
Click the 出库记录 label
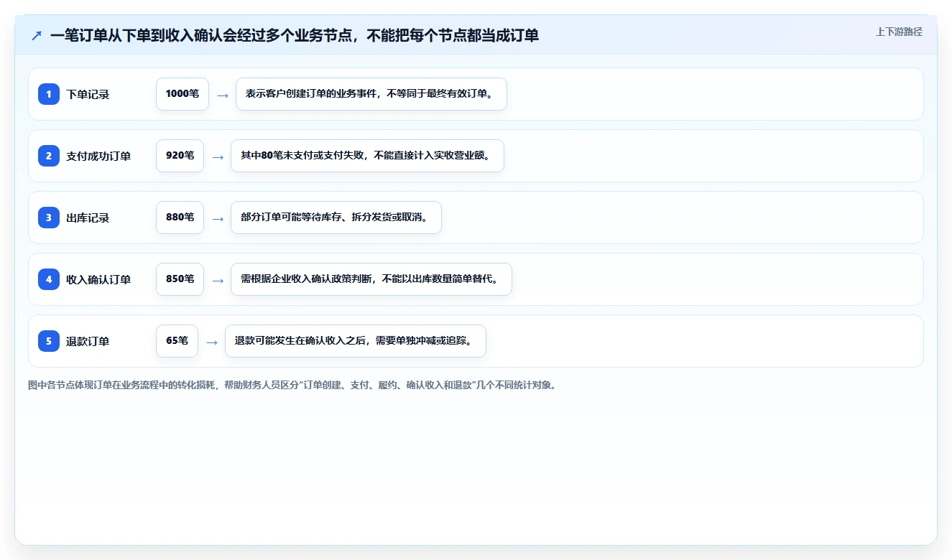pyautogui.click(x=88, y=218)
